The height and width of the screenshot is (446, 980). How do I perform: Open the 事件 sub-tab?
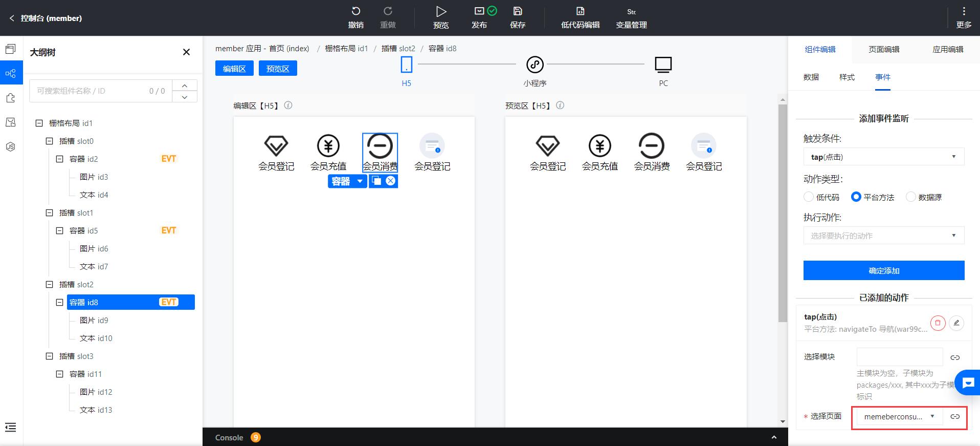pos(883,77)
